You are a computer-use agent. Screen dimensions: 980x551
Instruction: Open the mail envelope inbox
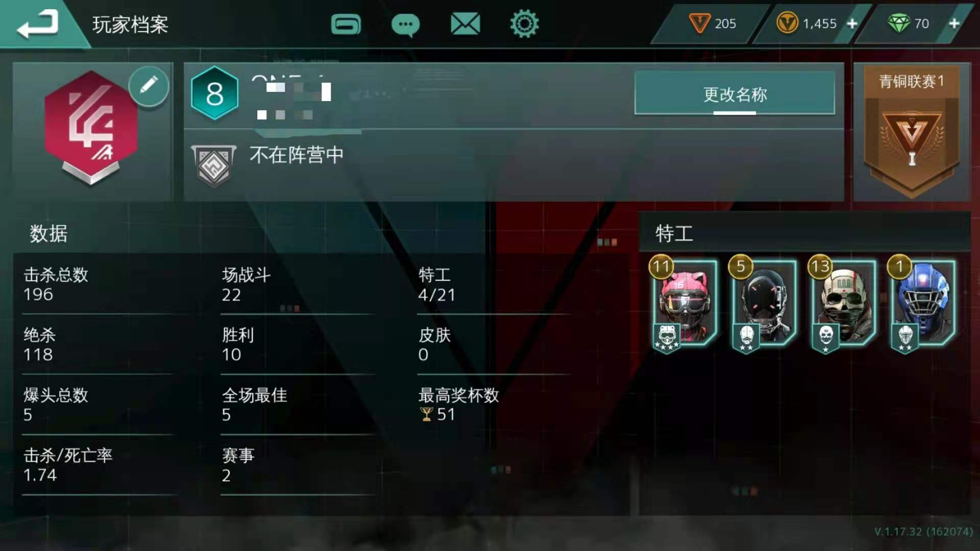pos(465,24)
